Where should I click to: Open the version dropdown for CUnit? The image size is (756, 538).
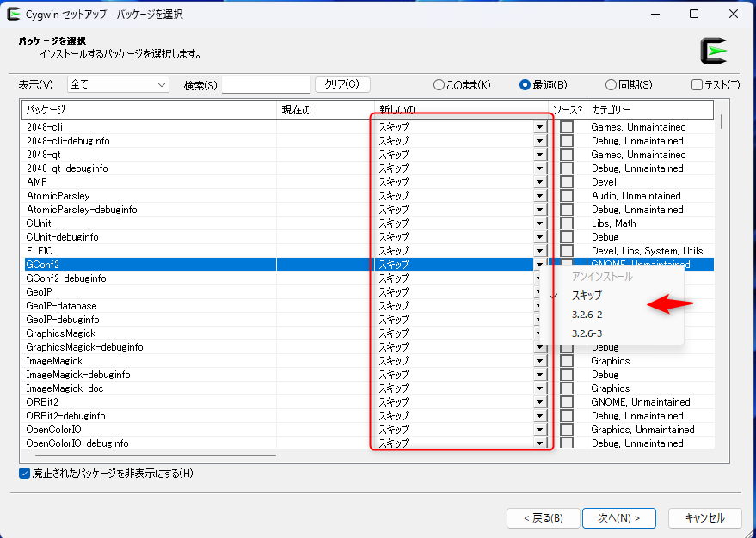[x=540, y=223]
